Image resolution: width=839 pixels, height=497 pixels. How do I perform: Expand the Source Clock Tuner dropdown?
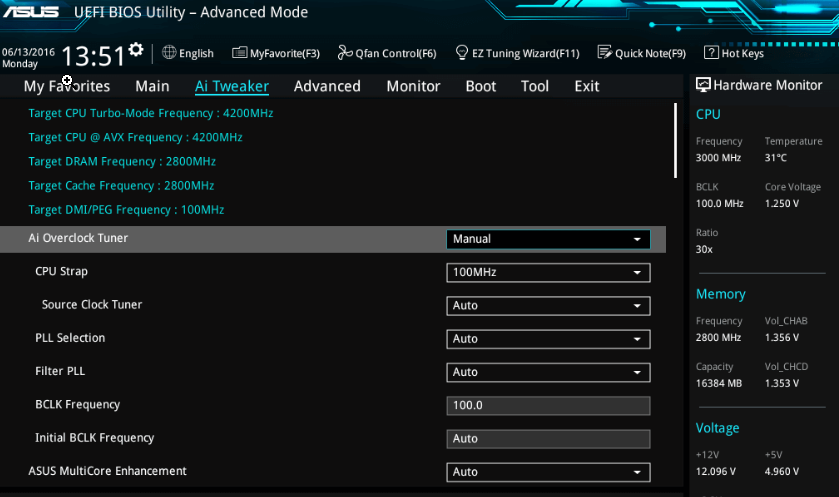point(548,305)
